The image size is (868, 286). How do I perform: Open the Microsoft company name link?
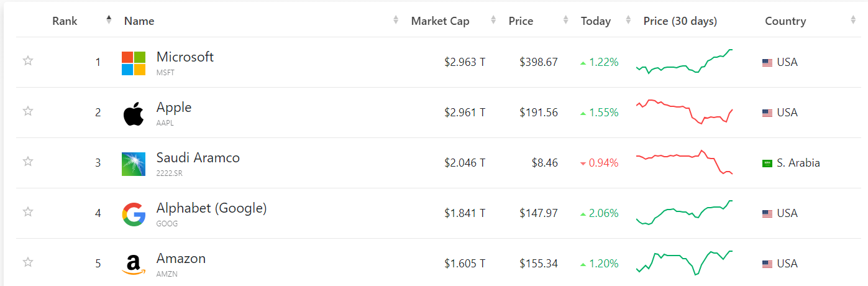[x=185, y=57]
